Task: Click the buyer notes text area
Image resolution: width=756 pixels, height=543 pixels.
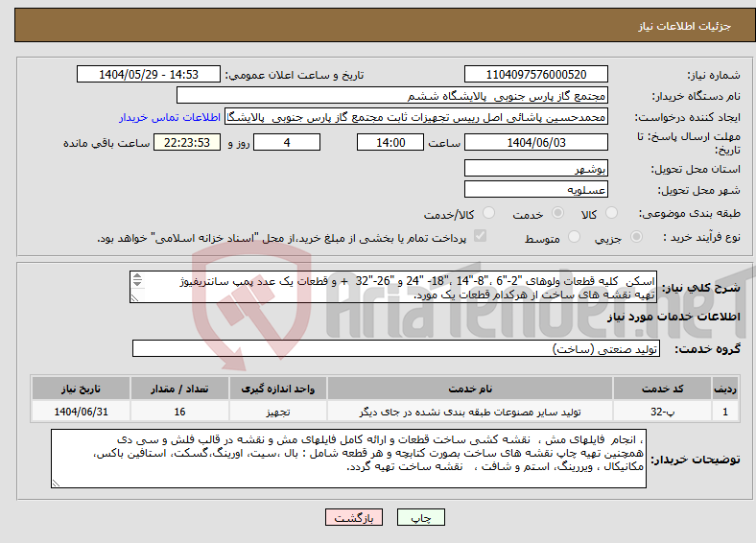Action: coord(348,459)
